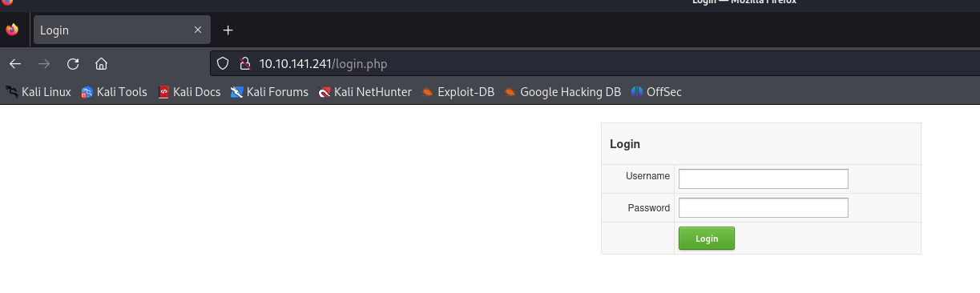
Task: Open the Exploit-DB bookmark
Action: pos(458,92)
